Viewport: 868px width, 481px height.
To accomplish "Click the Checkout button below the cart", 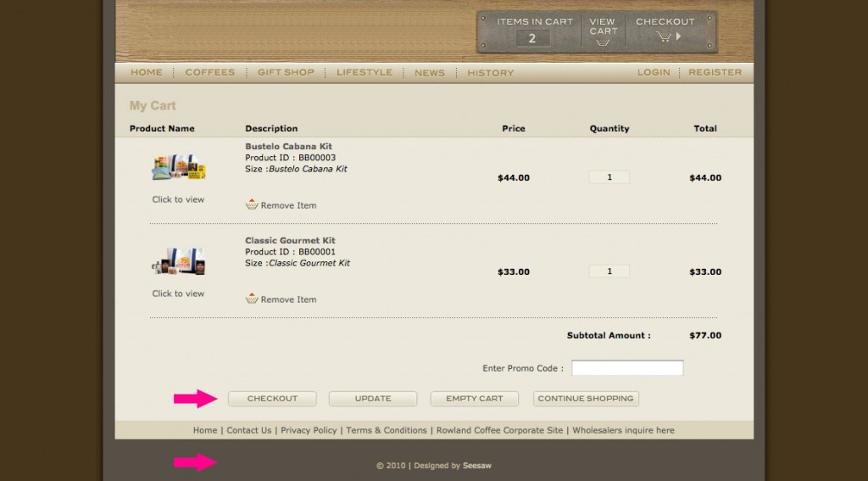I will coord(272,399).
